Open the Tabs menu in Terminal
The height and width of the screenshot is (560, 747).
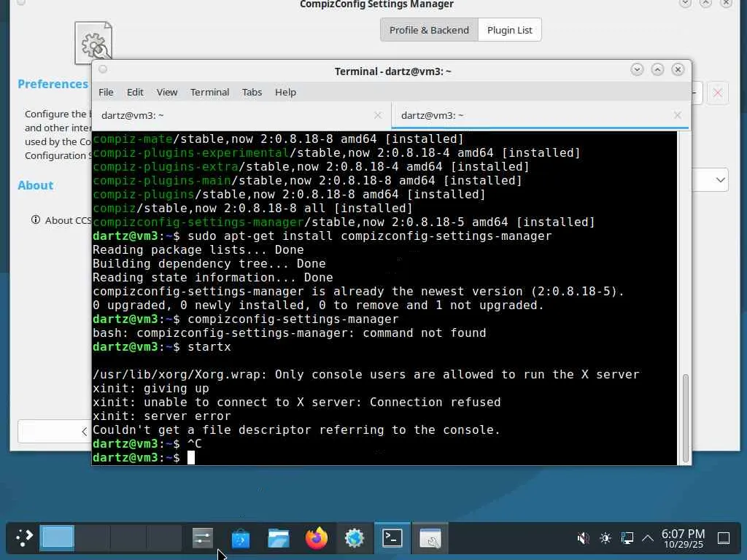[x=252, y=92]
